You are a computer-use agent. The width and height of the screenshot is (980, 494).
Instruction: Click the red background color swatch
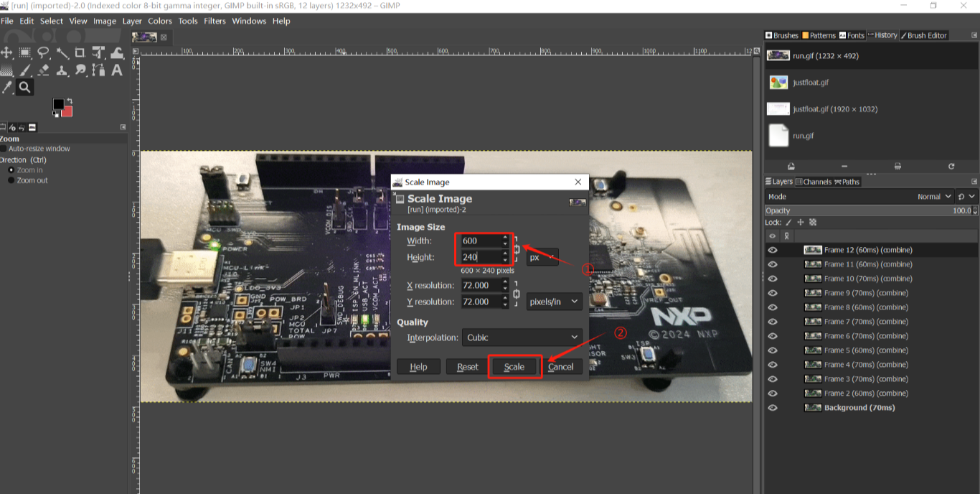click(67, 111)
